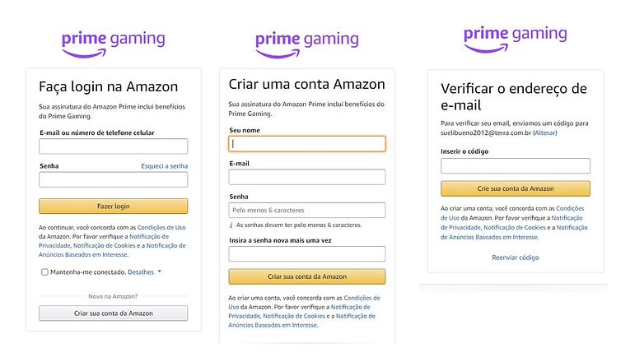Check the Mantenha-me conectado checkbox

click(x=44, y=271)
